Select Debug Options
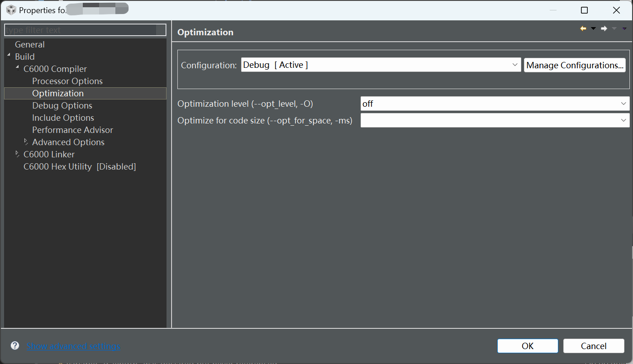Viewport: 633px width, 364px height. [x=62, y=105]
